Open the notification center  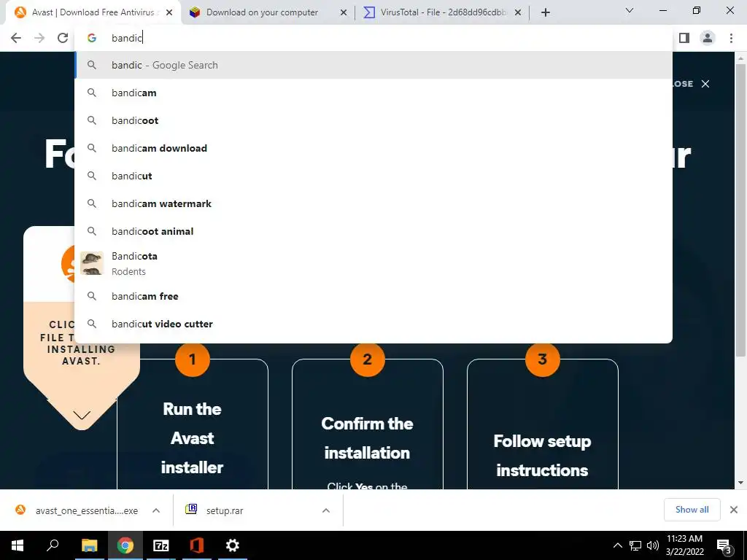[724, 545]
